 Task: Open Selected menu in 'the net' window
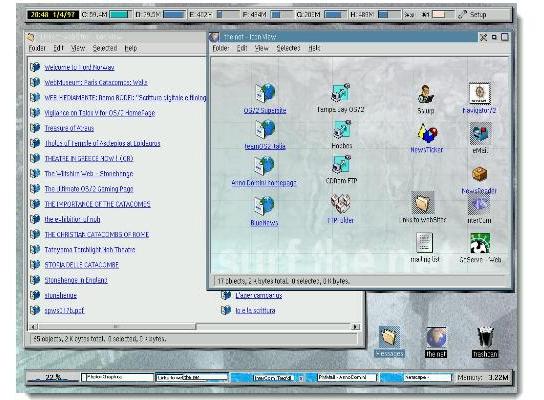coord(288,48)
